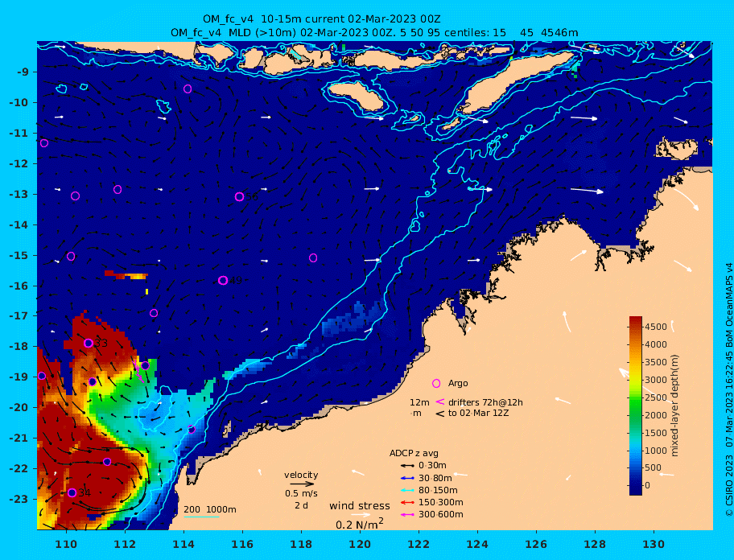Screen dimensions: 734x560
Task: Click the mixed-layer depth color bar
Action: tap(636, 406)
